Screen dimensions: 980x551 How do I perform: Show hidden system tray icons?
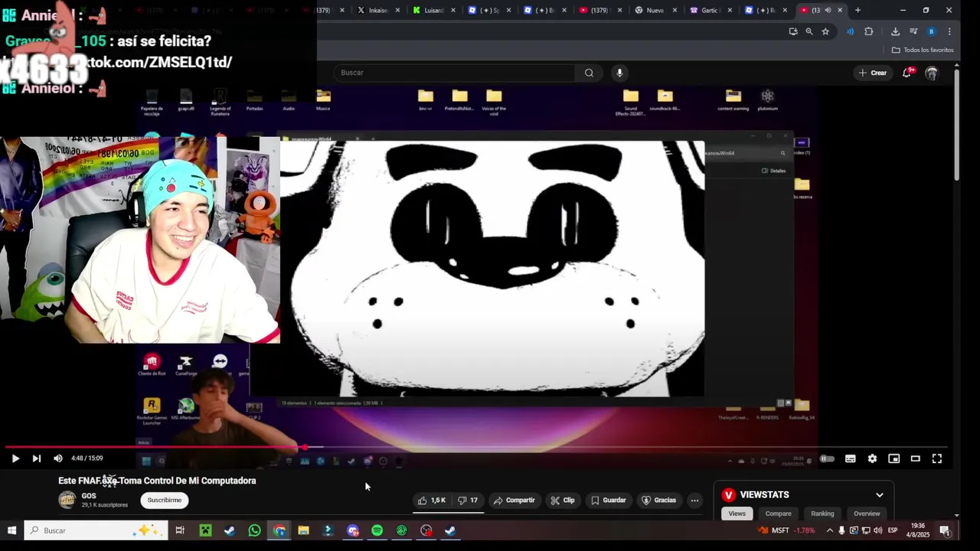pyautogui.click(x=829, y=530)
